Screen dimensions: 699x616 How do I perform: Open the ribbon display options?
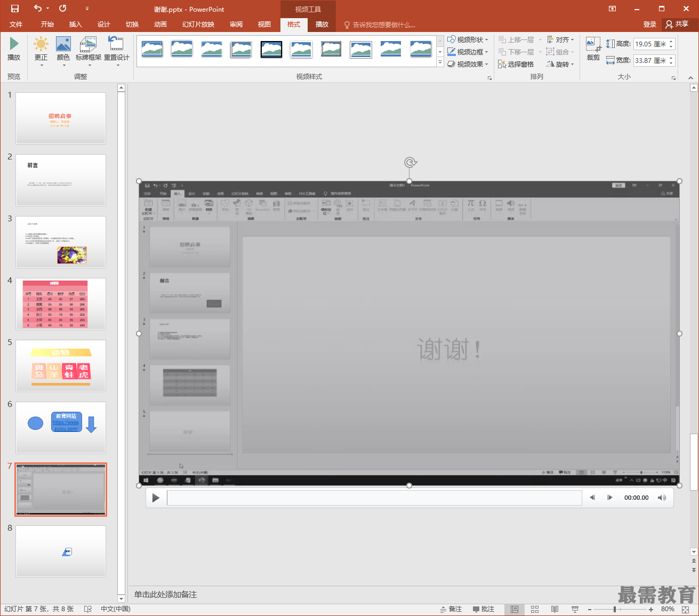[x=613, y=9]
